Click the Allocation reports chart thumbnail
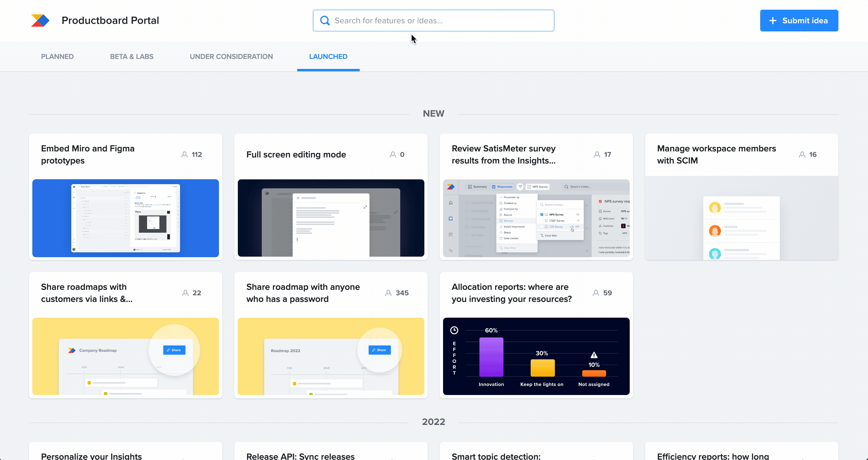Image resolution: width=868 pixels, height=460 pixels. point(536,356)
